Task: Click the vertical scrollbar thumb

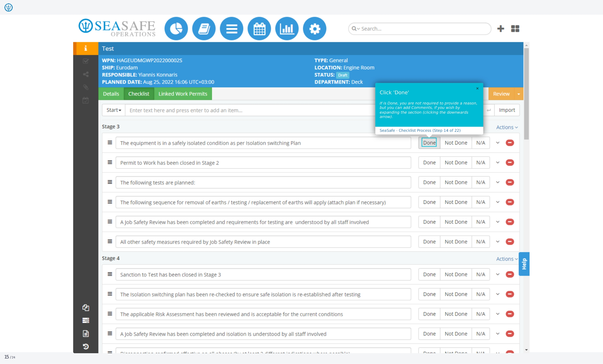Action: click(526, 94)
